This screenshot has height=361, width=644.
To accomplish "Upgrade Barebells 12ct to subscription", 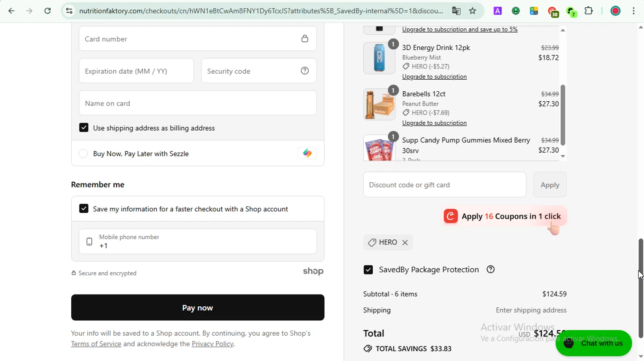I will tap(434, 123).
